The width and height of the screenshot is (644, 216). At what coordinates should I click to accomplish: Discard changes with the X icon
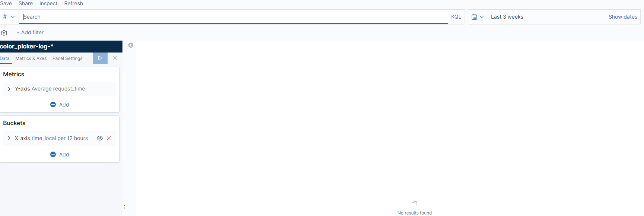tap(115, 58)
